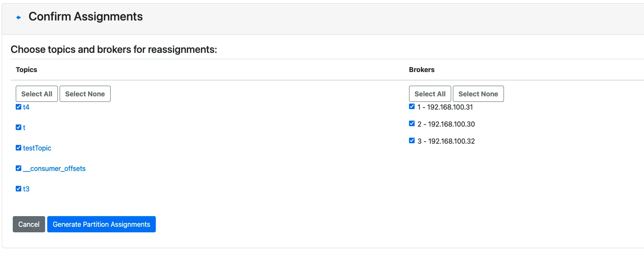Uncheck the t4 topic checkbox
Screen dimensions: 644x266
(18, 107)
